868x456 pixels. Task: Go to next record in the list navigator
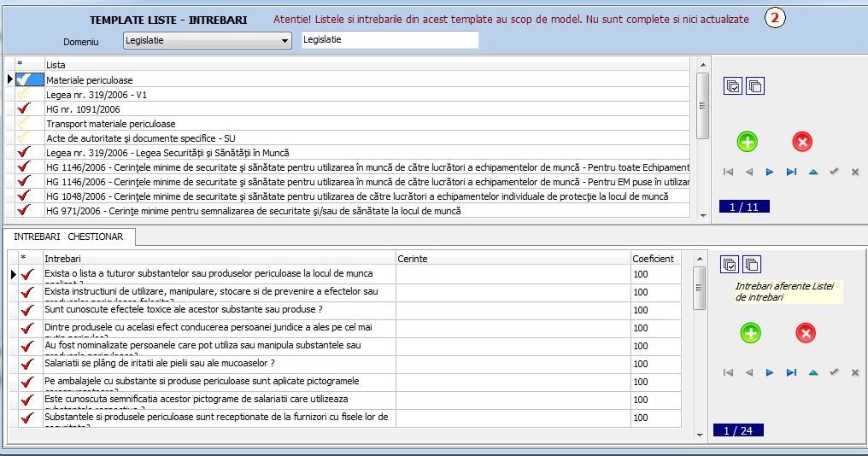pos(770,172)
